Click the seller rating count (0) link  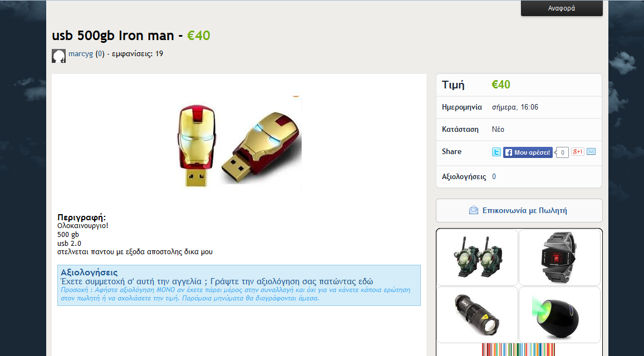(x=100, y=54)
